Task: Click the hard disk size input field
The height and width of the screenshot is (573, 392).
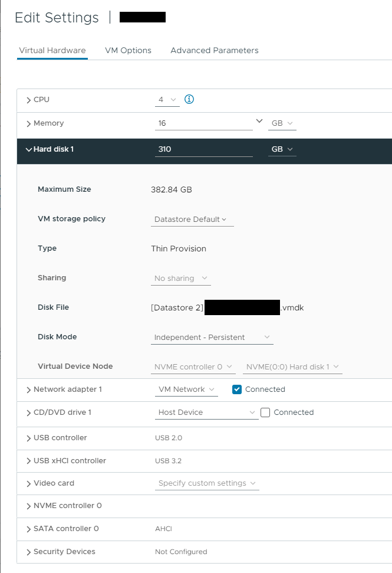Action: 203,149
